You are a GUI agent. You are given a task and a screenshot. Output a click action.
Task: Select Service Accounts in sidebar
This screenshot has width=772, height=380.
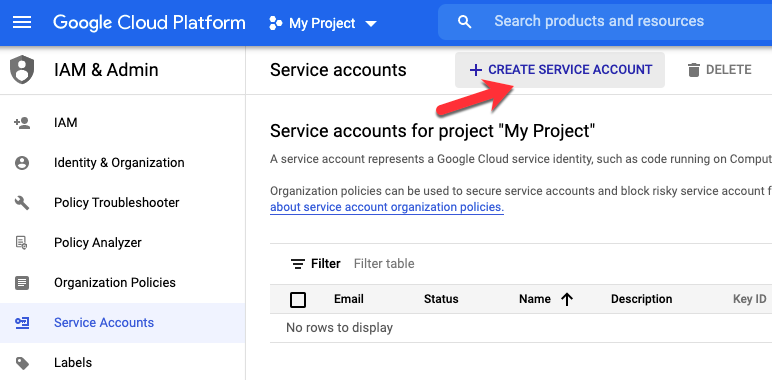pos(104,322)
